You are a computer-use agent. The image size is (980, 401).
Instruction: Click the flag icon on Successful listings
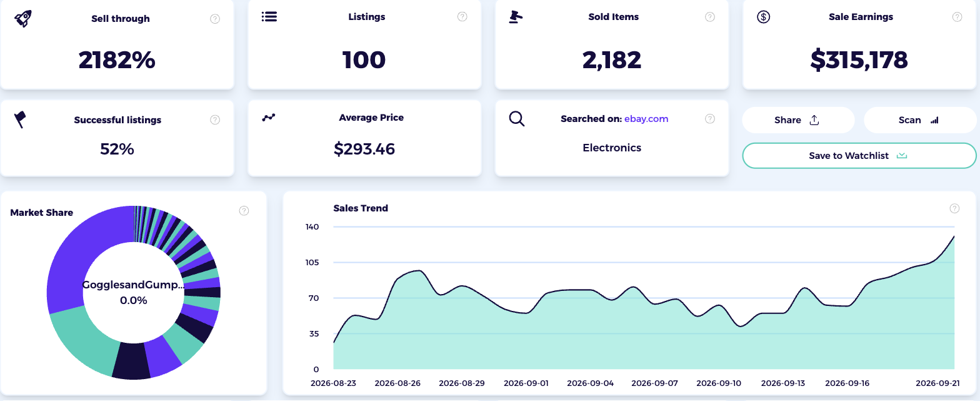(x=20, y=119)
